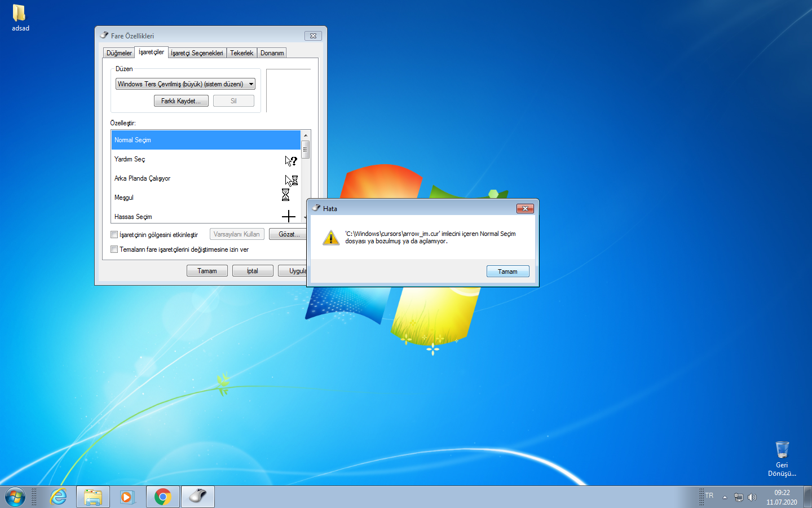Click the Yardım Seç cursor icon
Image resolution: width=812 pixels, height=508 pixels.
point(291,161)
